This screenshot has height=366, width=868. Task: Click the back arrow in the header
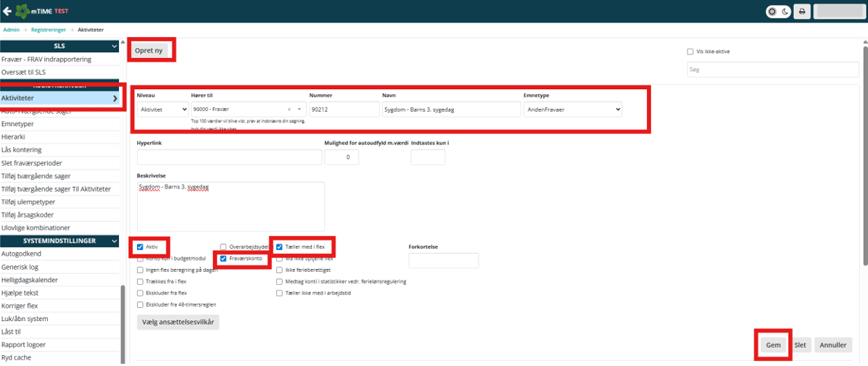(8, 12)
